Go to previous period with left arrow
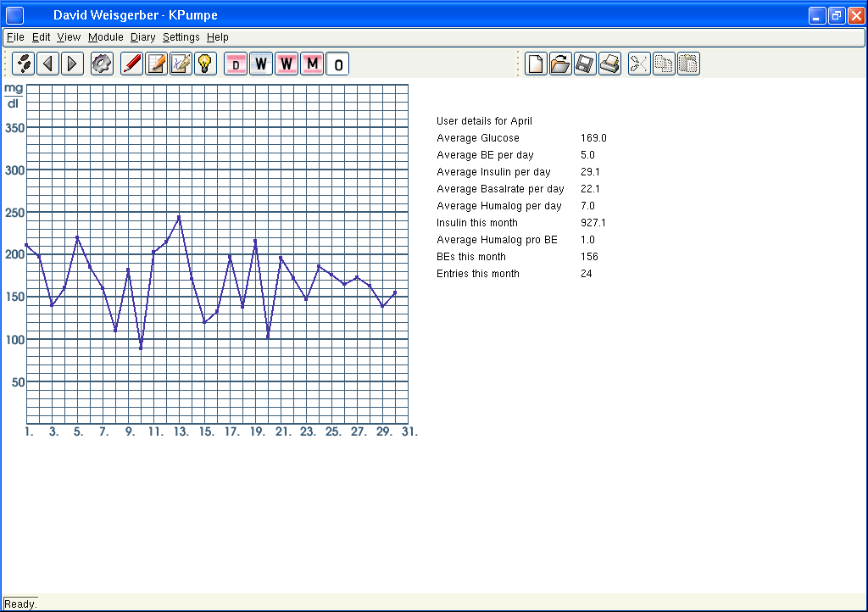This screenshot has height=612, width=868. pyautogui.click(x=48, y=64)
